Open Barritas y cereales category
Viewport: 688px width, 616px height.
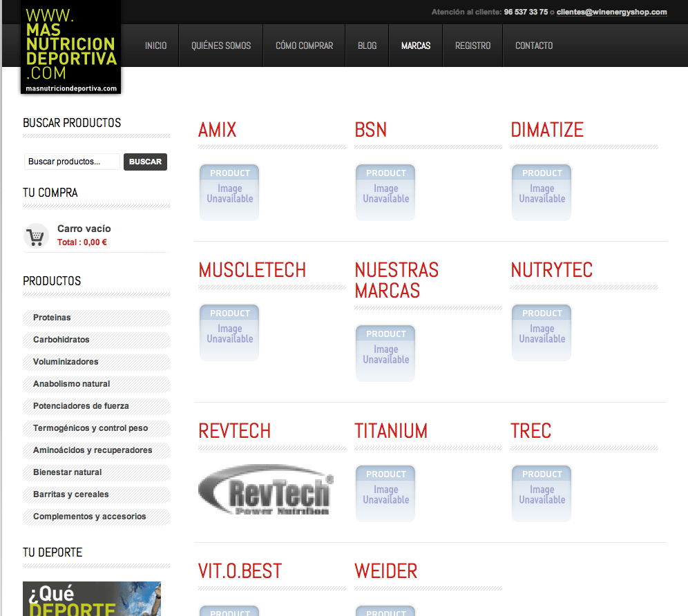[96, 494]
